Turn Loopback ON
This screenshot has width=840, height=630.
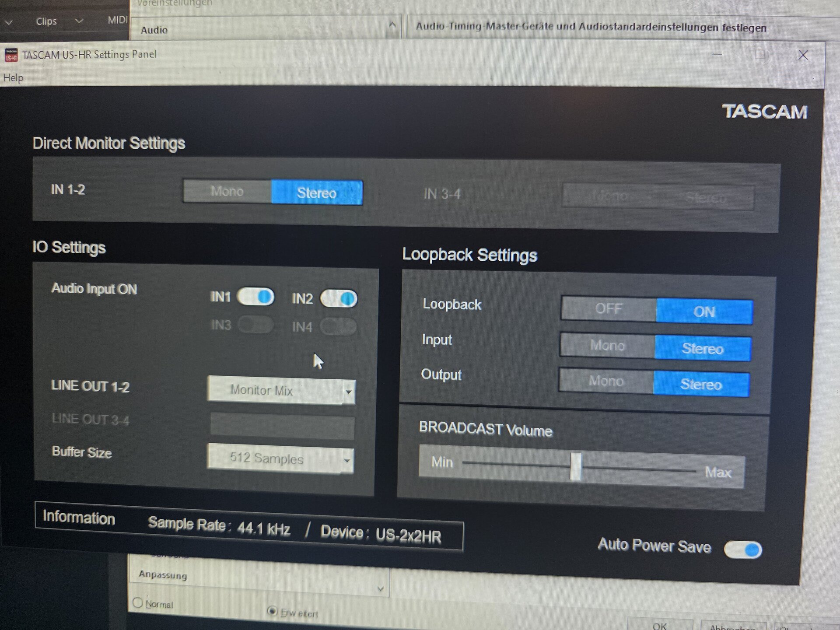(704, 312)
